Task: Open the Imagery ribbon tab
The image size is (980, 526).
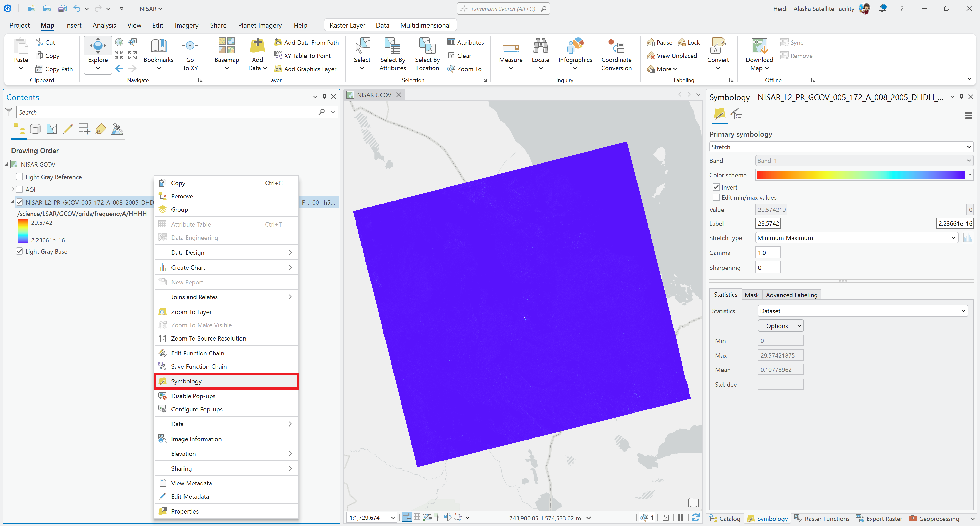Action: (x=186, y=25)
